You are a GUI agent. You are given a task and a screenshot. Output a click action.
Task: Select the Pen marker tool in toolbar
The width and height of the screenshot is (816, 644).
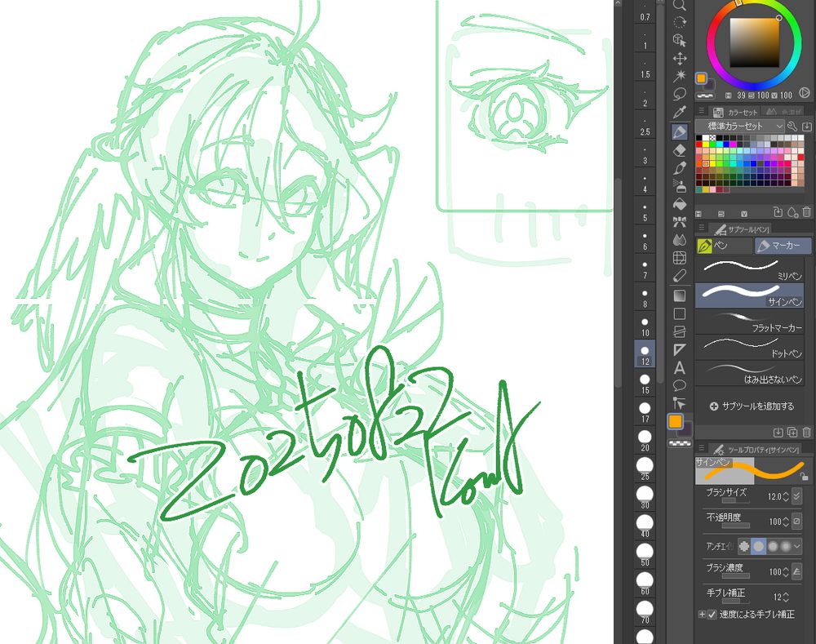coord(679,131)
